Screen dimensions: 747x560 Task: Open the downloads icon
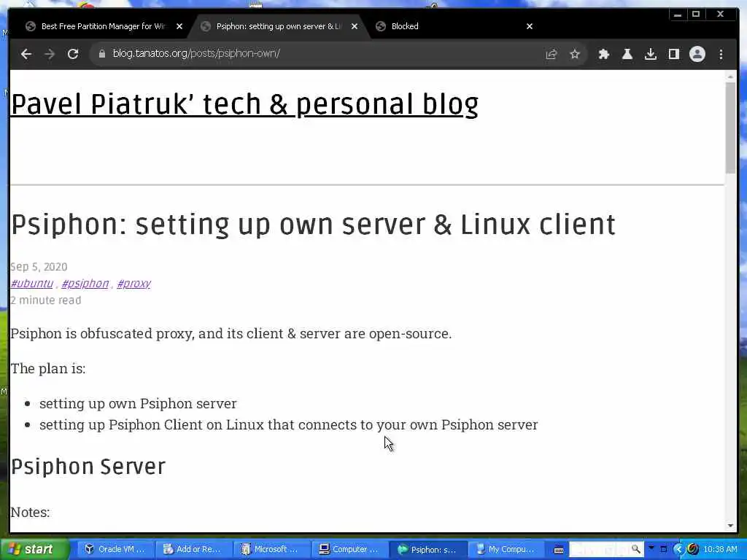[651, 54]
